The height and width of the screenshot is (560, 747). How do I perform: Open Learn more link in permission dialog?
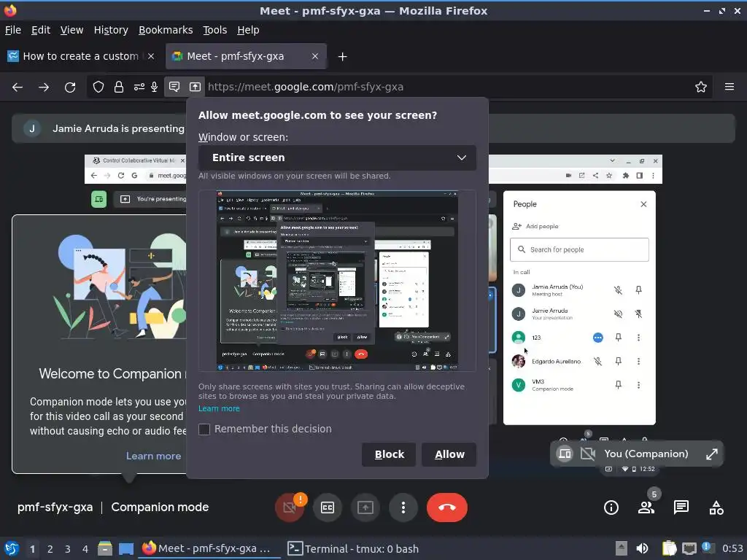pyautogui.click(x=219, y=408)
